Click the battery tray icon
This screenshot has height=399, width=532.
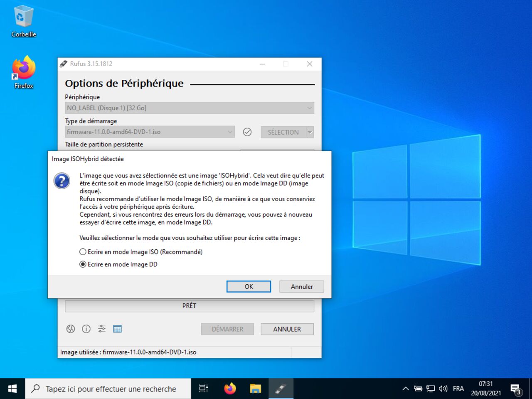pyautogui.click(x=418, y=389)
